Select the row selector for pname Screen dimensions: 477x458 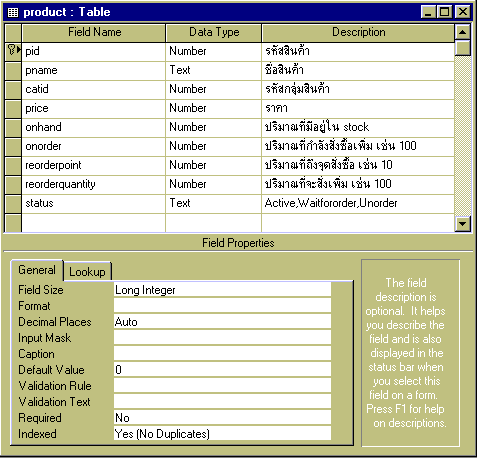13,70
